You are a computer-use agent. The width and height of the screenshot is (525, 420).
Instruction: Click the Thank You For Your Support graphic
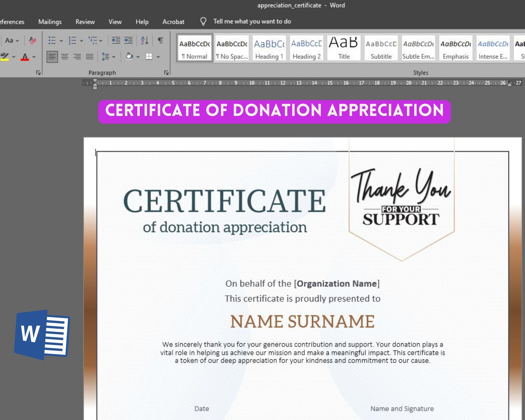click(401, 197)
